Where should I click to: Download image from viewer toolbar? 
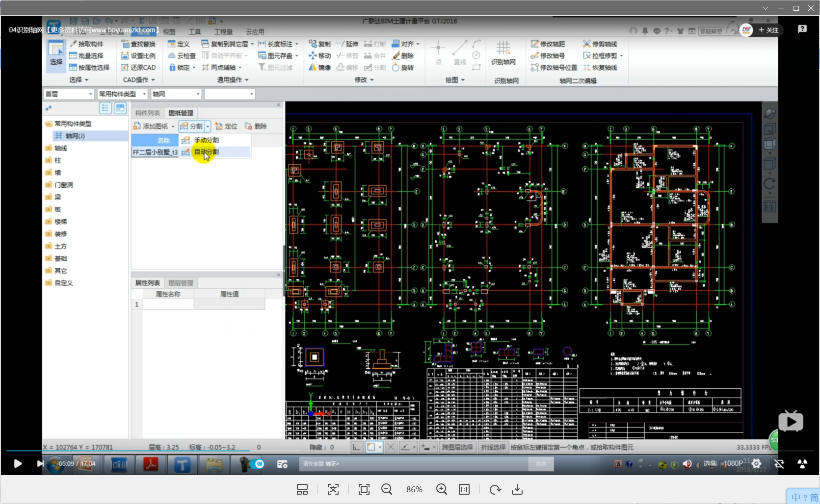click(x=517, y=489)
